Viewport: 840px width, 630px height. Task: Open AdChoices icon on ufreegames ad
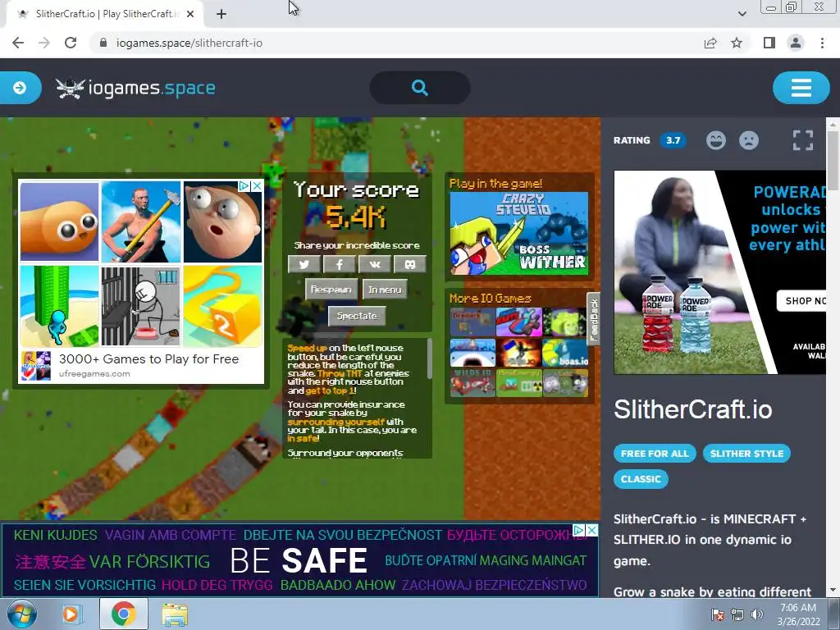(x=244, y=186)
